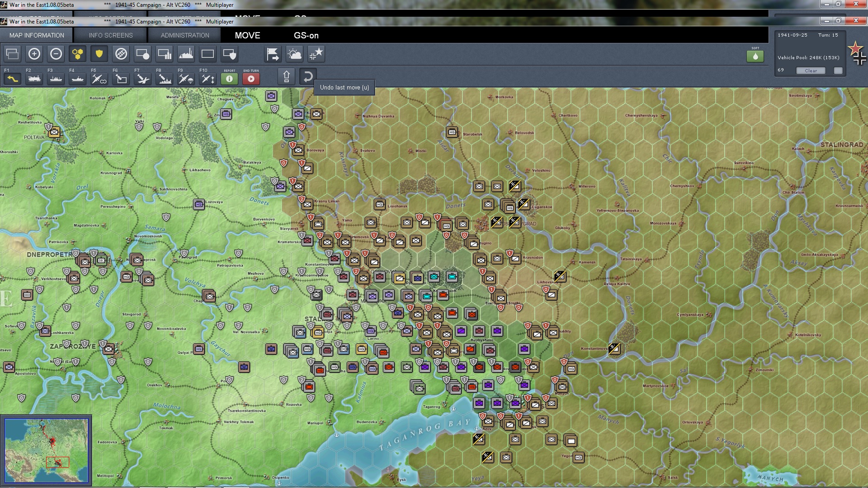Zoom out of the map
The height and width of the screenshot is (488, 868).
click(56, 54)
